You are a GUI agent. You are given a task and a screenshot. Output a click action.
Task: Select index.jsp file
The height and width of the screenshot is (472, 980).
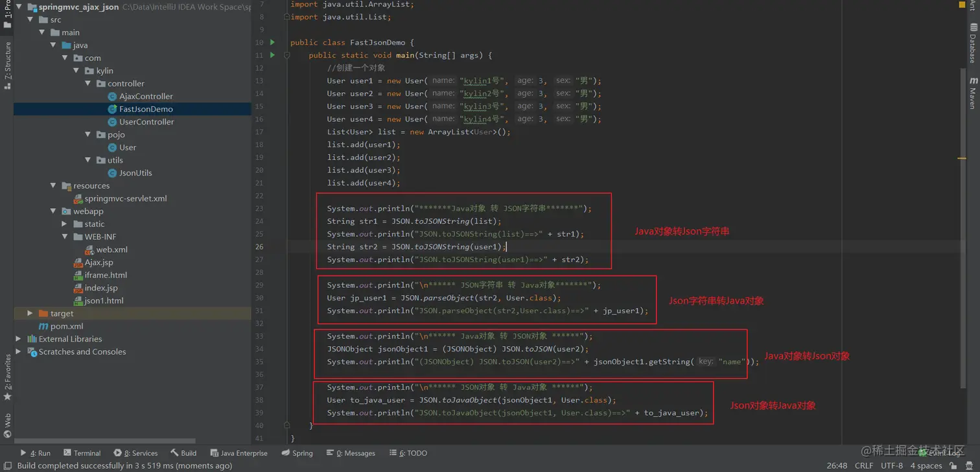95,288
